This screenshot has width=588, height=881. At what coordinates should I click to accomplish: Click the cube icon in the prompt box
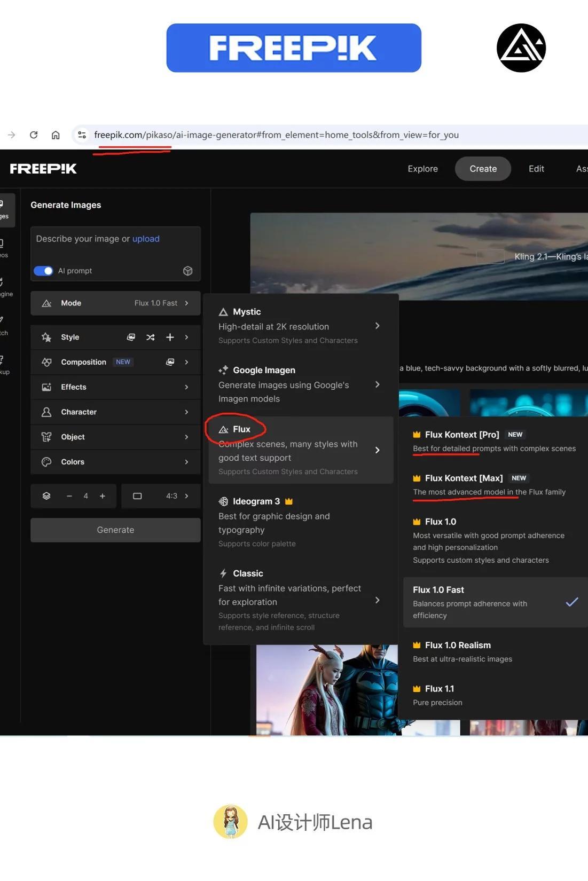[x=187, y=271]
